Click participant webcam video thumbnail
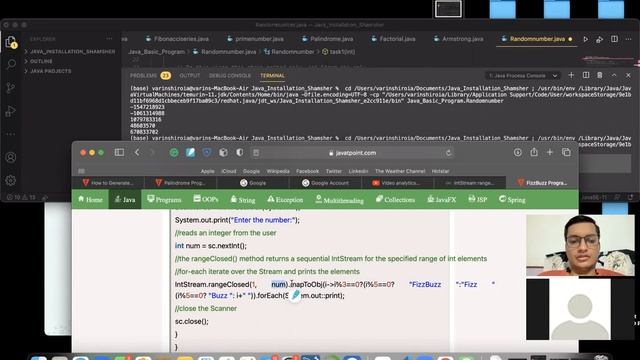640x360 pixels. click(580, 246)
